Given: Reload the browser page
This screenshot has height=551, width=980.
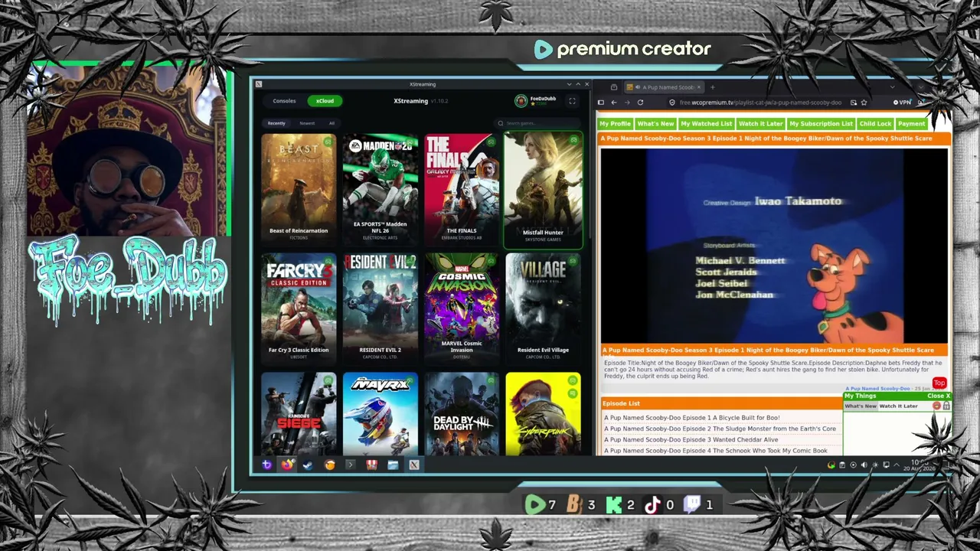Looking at the screenshot, I should click(640, 103).
